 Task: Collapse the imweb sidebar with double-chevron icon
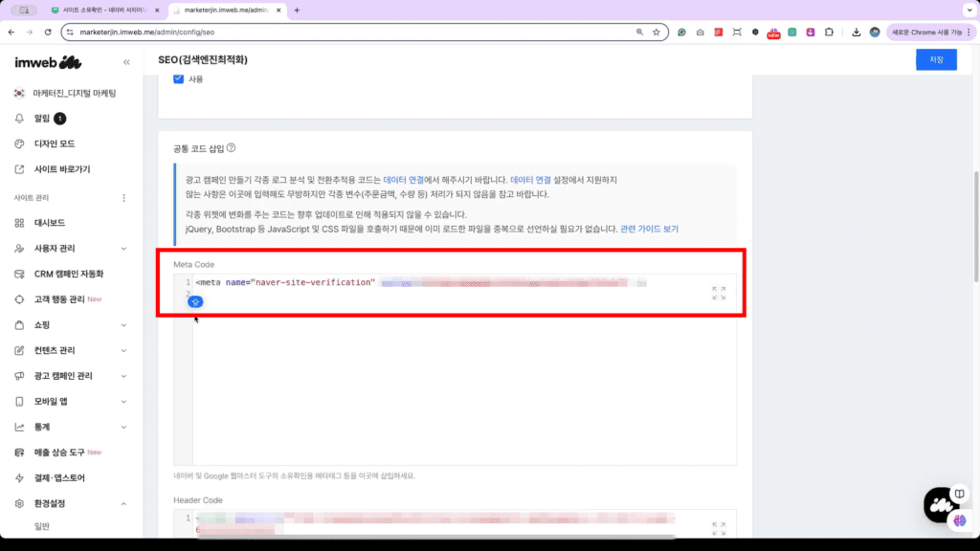point(126,62)
